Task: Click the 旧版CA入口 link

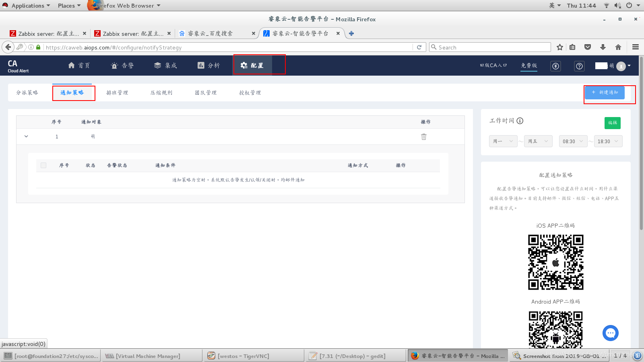Action: pyautogui.click(x=493, y=65)
